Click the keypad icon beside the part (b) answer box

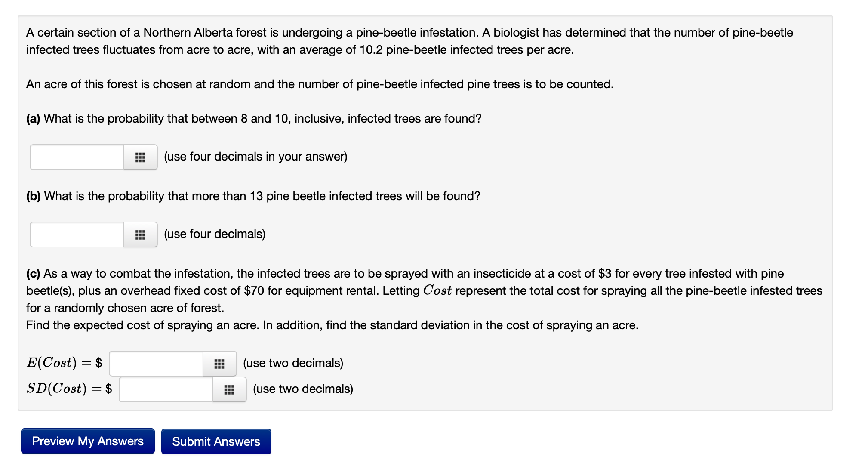click(140, 234)
